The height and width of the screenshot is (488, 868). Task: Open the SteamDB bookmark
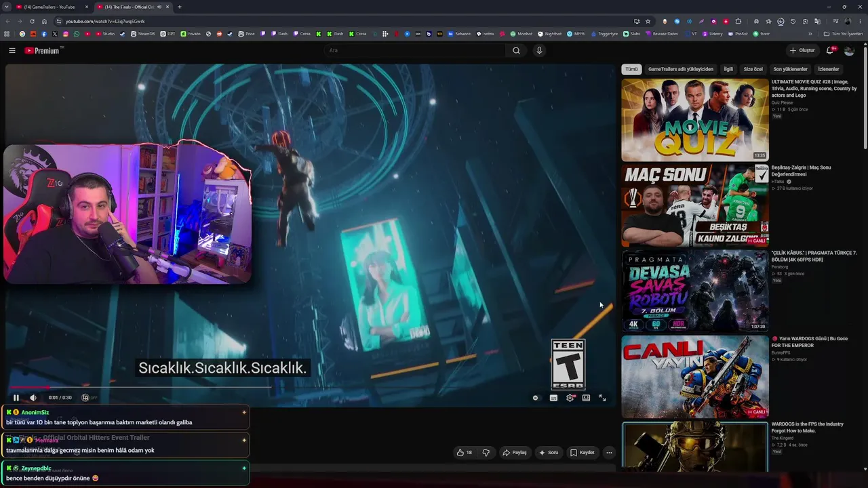coord(142,34)
